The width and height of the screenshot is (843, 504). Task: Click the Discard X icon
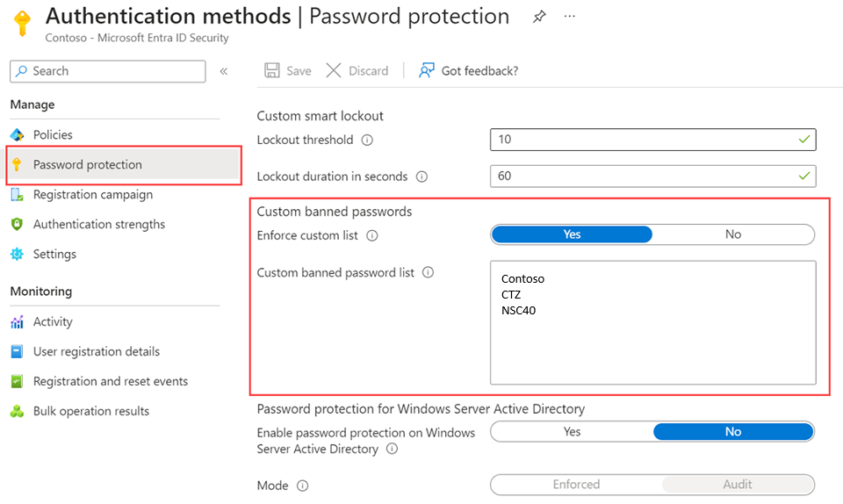(x=334, y=71)
